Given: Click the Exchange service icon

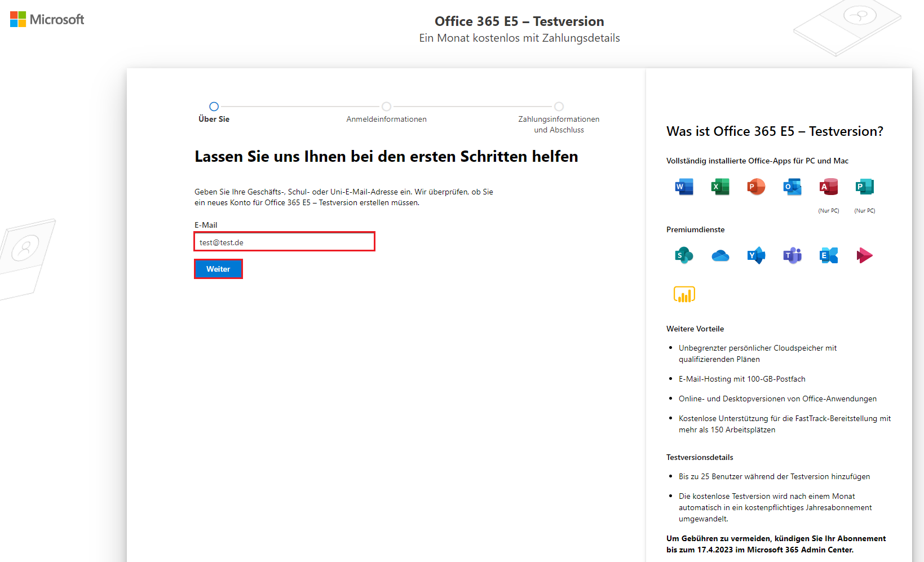Looking at the screenshot, I should tap(828, 255).
